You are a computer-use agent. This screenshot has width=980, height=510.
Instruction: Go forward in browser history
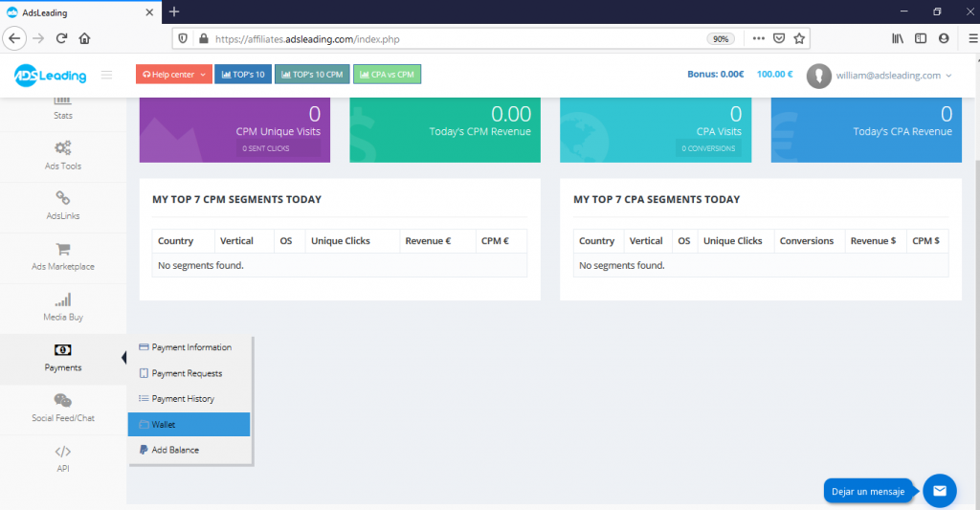[x=38, y=38]
